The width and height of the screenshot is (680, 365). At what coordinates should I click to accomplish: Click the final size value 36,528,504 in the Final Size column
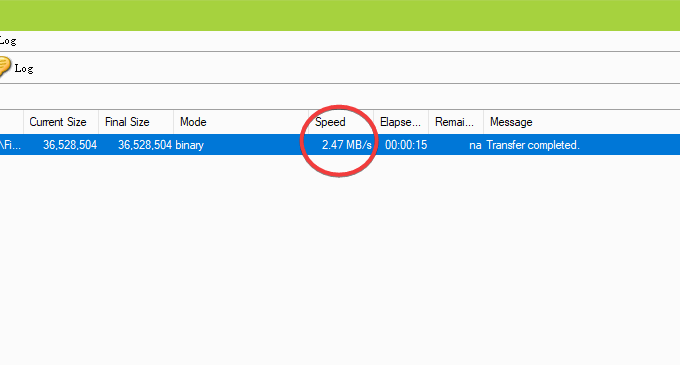pos(145,145)
